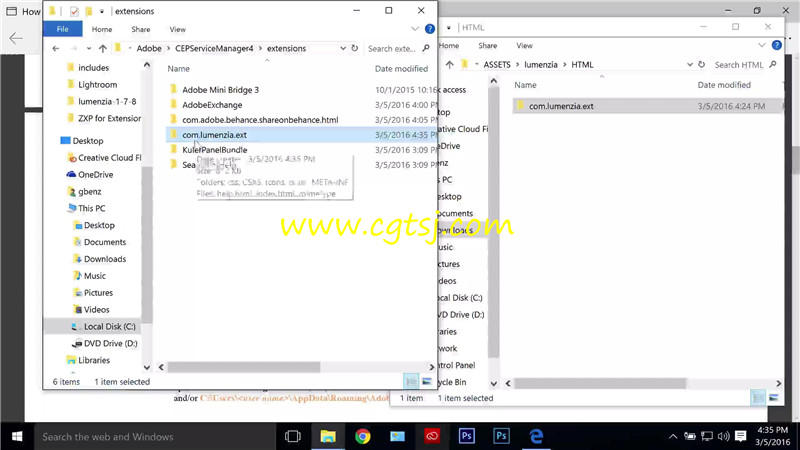Open Microsoft Edge from taskbar

click(x=536, y=436)
